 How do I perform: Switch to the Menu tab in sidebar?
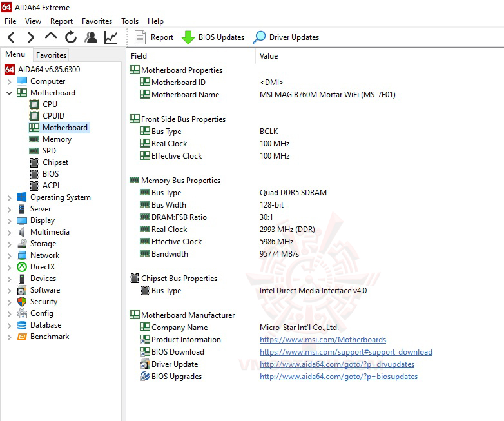coord(15,54)
